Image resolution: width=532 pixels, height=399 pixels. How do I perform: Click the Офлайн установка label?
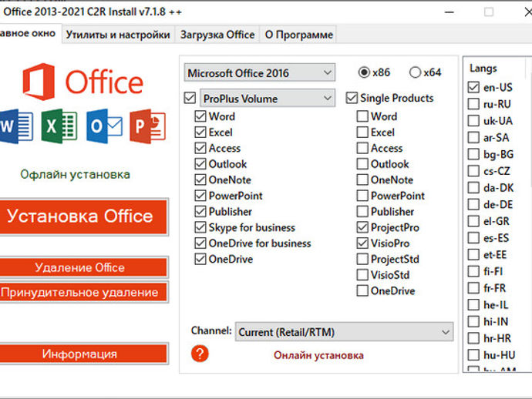point(76,174)
